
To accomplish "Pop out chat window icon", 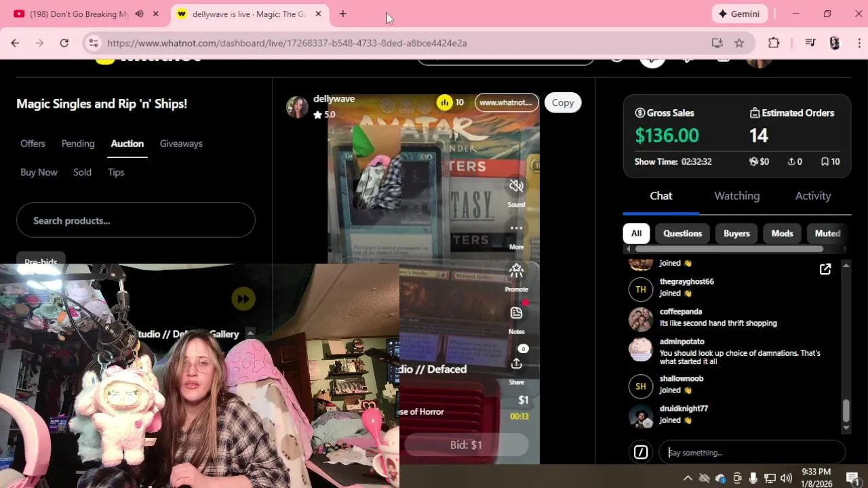I will point(825,269).
